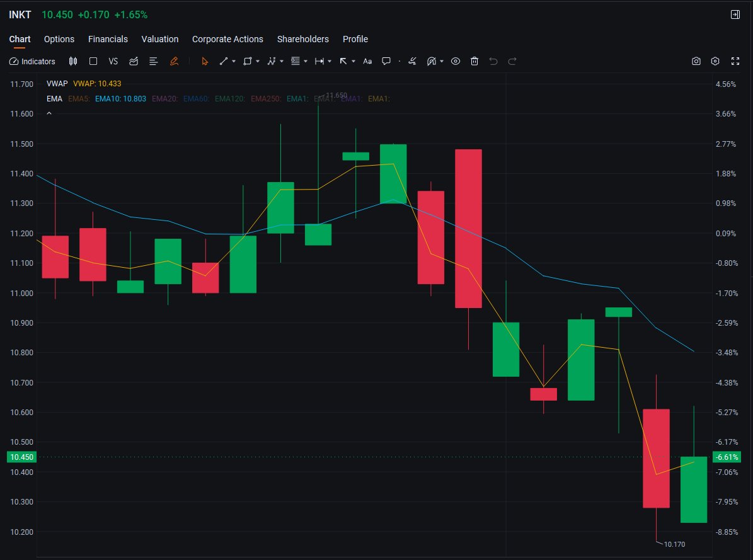Redo the last drawing action
Screen dimensions: 753x560
[512, 61]
